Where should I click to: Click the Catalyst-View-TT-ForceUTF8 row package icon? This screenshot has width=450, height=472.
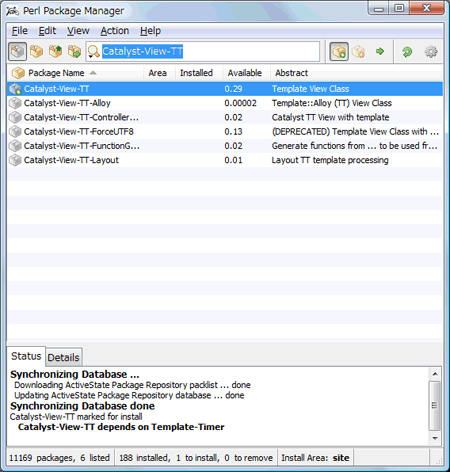[x=15, y=132]
